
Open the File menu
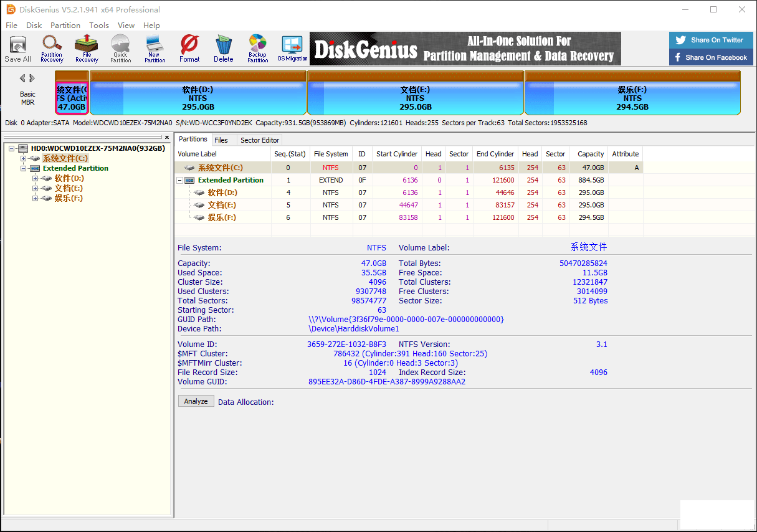click(x=12, y=25)
